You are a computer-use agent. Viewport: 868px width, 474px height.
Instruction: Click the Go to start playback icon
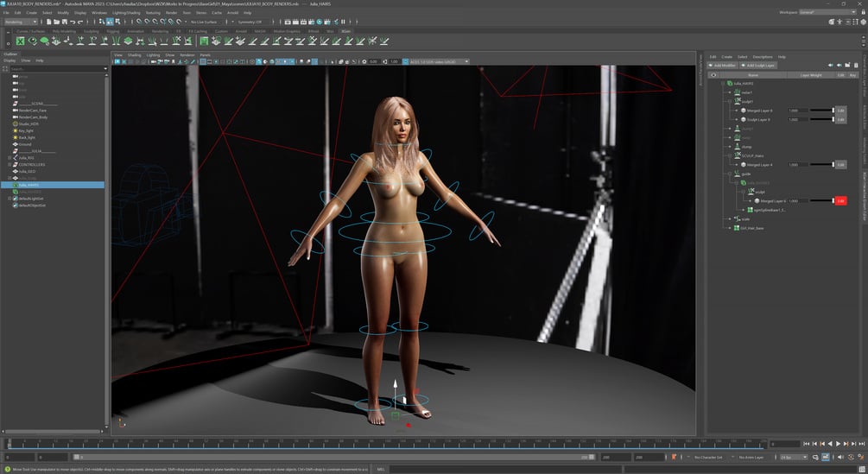pos(807,444)
